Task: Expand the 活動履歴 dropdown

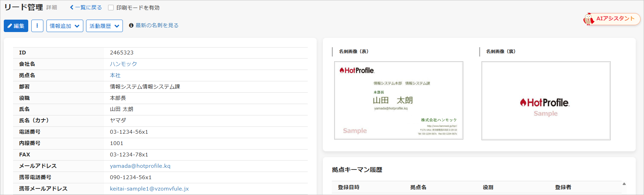Action: coord(104,26)
